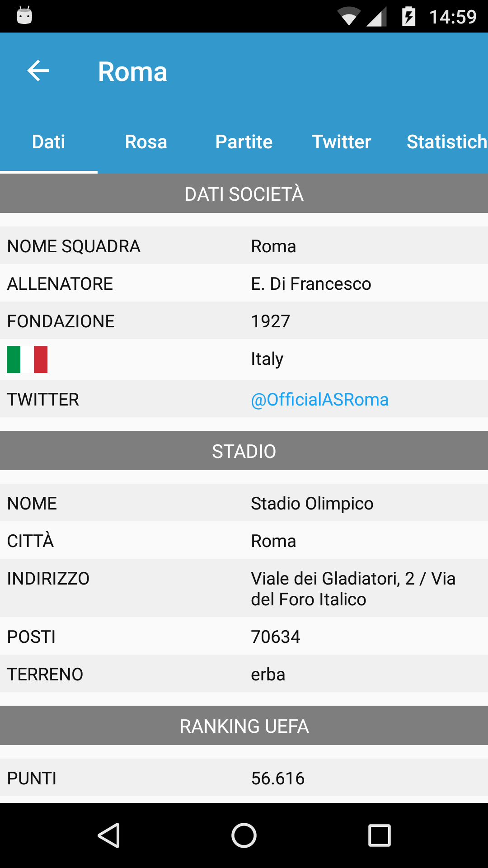This screenshot has width=488, height=868.
Task: Open the Partite tab
Action: click(x=244, y=142)
